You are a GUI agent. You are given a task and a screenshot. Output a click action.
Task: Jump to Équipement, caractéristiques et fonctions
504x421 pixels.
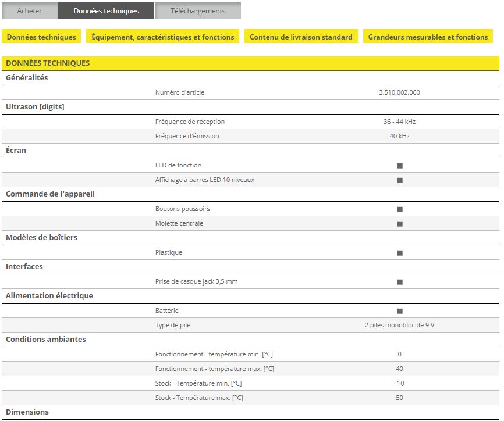[162, 37]
